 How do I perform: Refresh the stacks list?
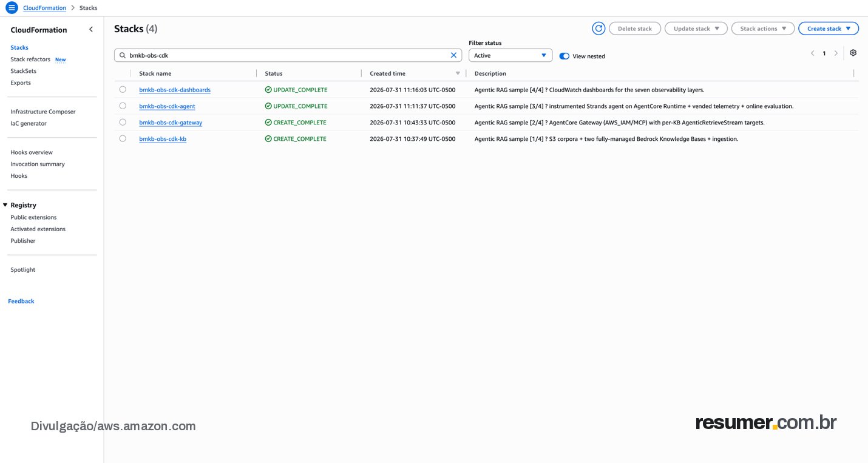(x=598, y=29)
